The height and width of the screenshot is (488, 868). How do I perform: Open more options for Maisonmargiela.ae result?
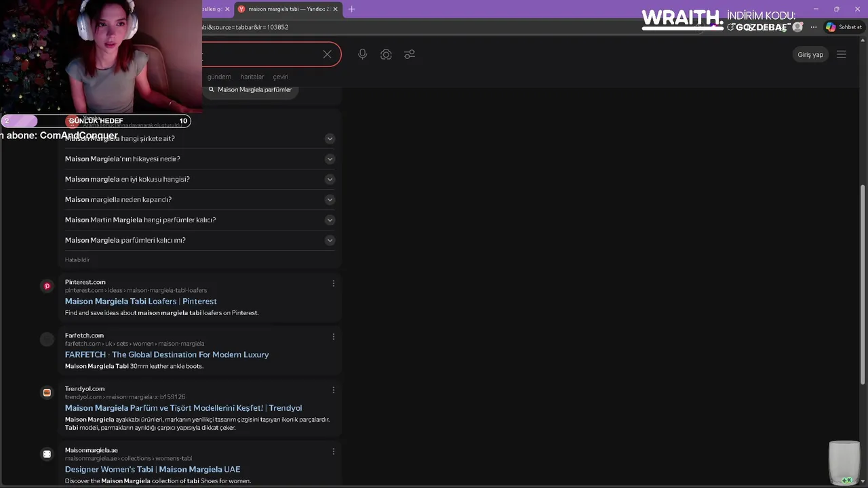(x=333, y=451)
